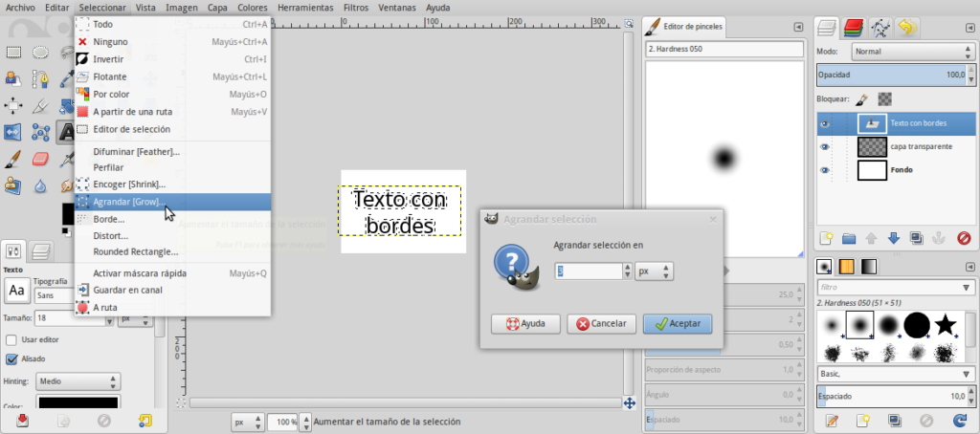Click the delete layer icon
This screenshot has width=980, height=434.
pos(964,238)
